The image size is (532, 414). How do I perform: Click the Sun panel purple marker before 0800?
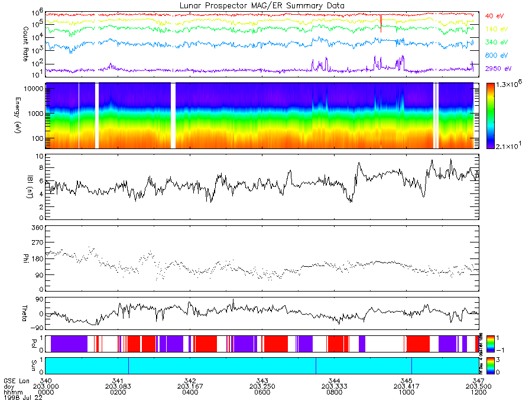pos(316,366)
